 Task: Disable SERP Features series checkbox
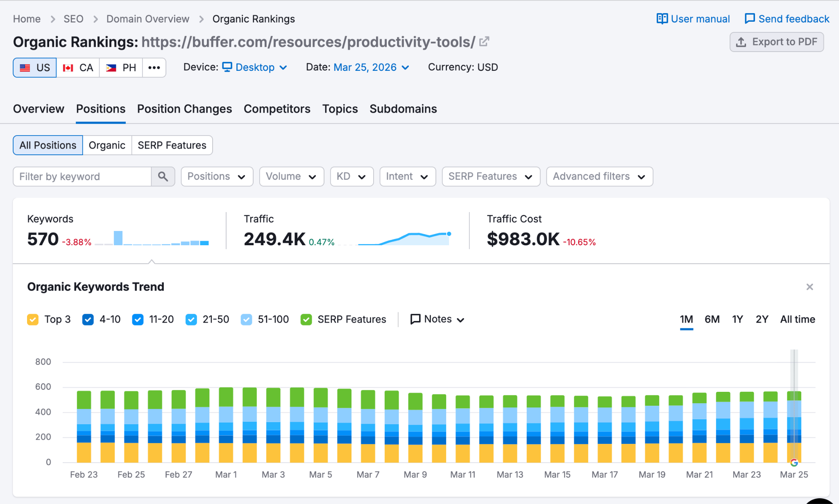[x=306, y=319]
